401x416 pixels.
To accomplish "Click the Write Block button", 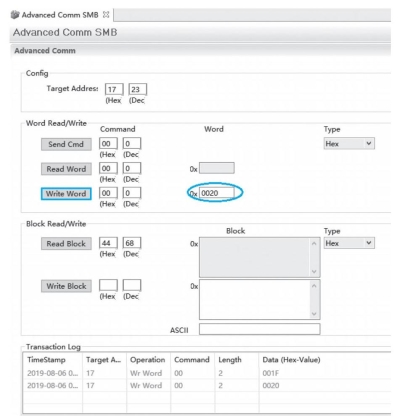I will pos(66,286).
